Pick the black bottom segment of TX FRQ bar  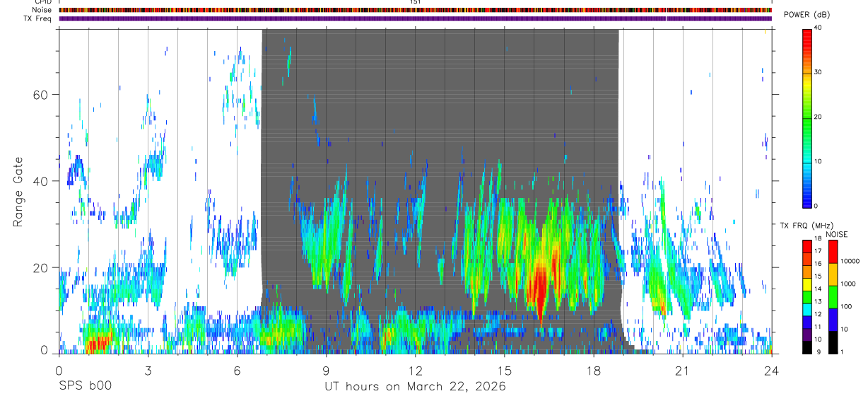click(809, 347)
